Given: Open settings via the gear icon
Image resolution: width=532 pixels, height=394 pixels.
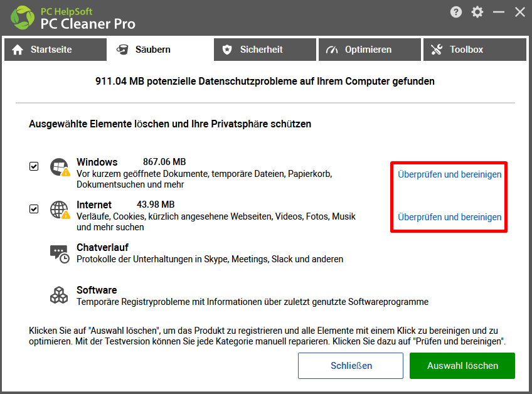Looking at the screenshot, I should pyautogui.click(x=477, y=12).
